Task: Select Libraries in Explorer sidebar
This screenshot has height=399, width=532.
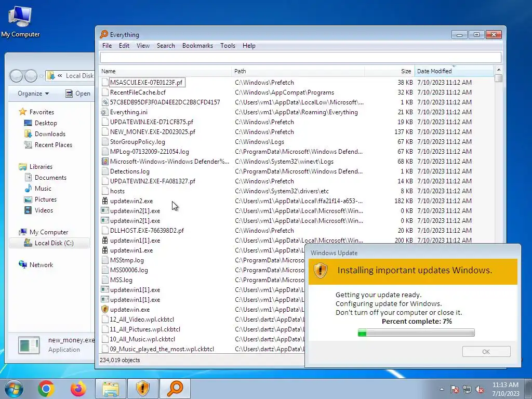Action: [36, 167]
